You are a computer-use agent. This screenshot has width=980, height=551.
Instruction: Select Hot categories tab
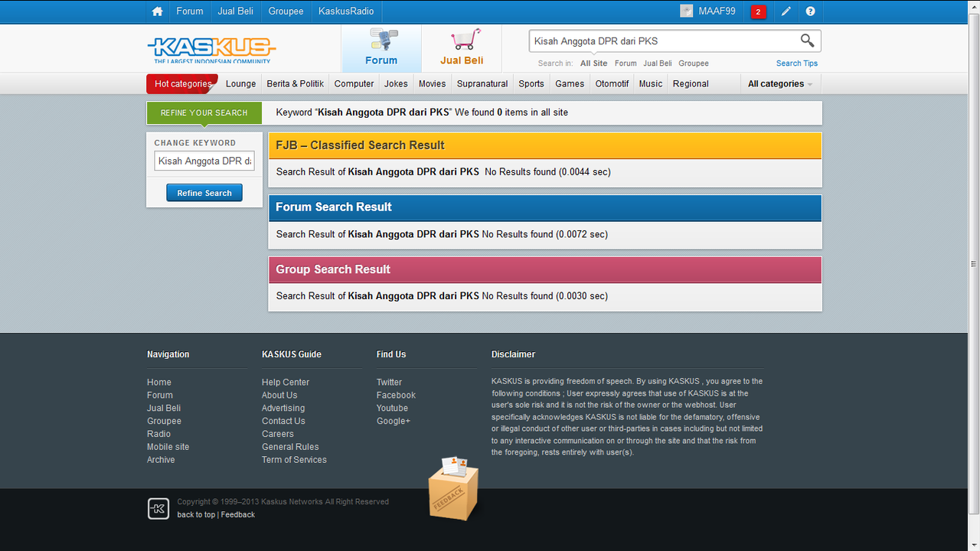[182, 84]
